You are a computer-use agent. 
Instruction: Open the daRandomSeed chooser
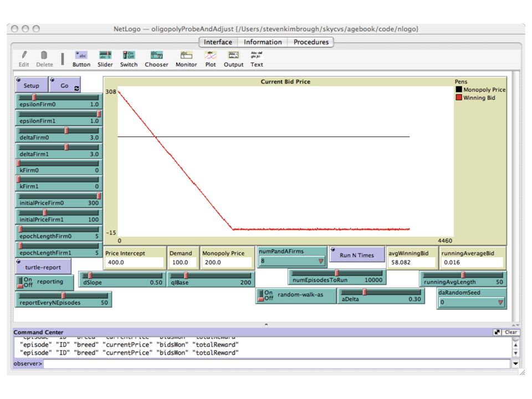[x=472, y=299]
